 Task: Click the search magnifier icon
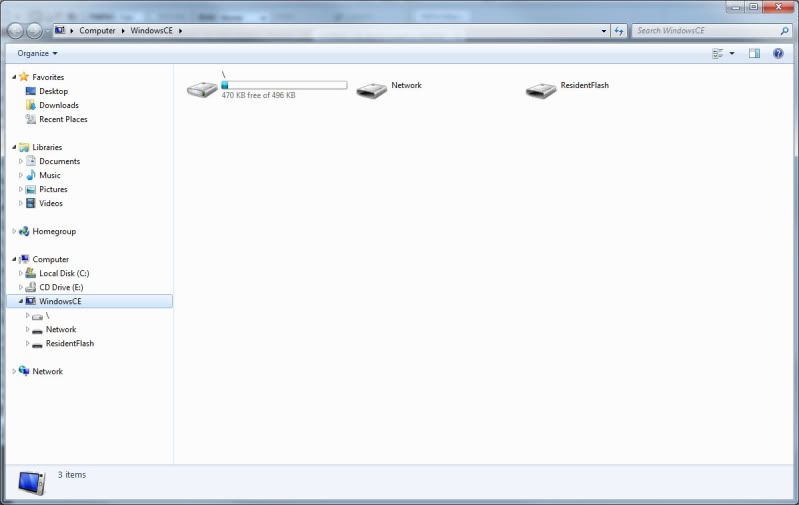[784, 31]
